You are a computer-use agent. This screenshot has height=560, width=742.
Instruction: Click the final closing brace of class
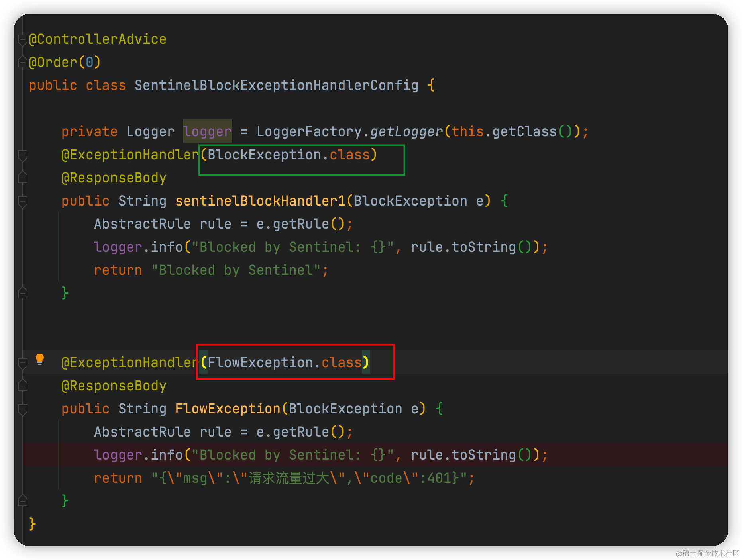(x=33, y=524)
